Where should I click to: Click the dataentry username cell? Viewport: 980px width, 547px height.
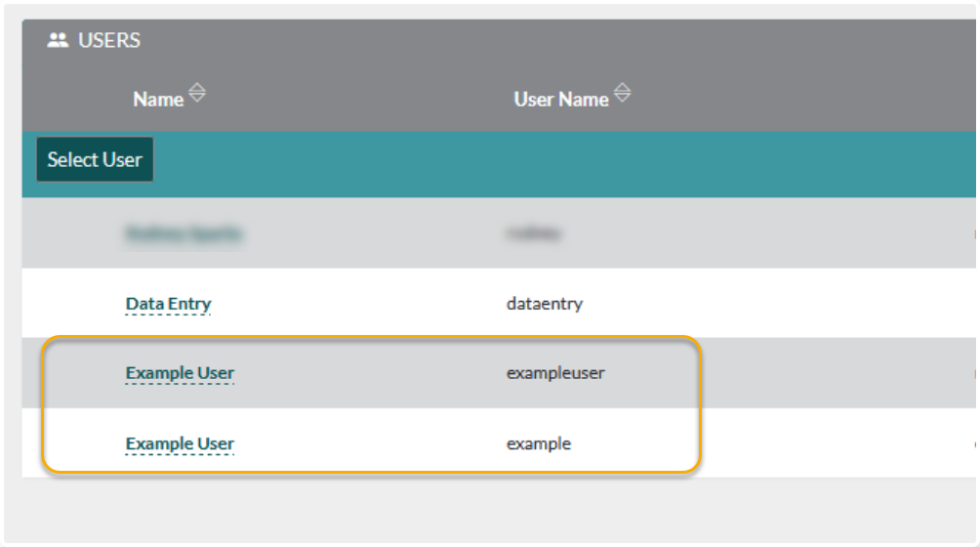click(x=545, y=304)
